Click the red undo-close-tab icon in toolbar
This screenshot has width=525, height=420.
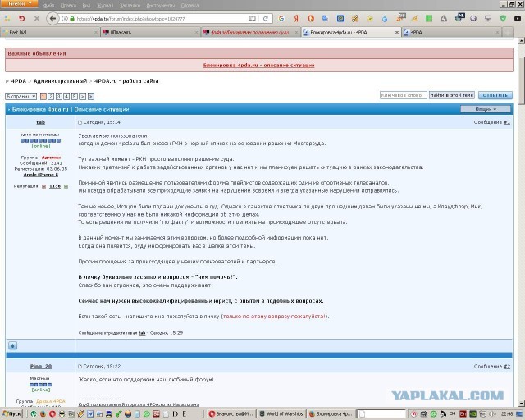pyautogui.click(x=22, y=19)
